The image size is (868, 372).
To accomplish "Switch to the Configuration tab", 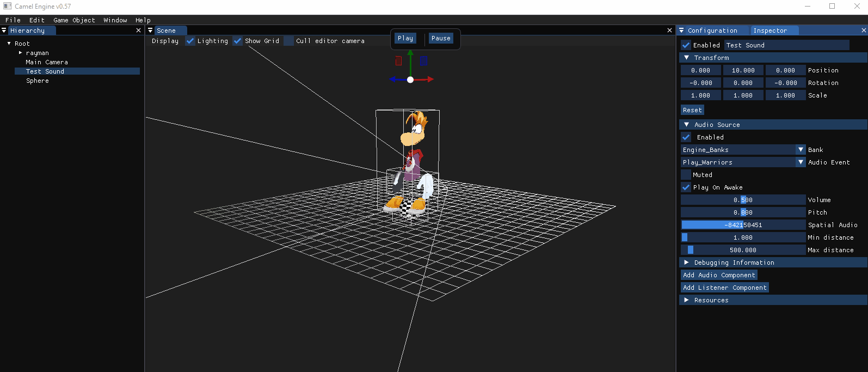I will point(712,31).
